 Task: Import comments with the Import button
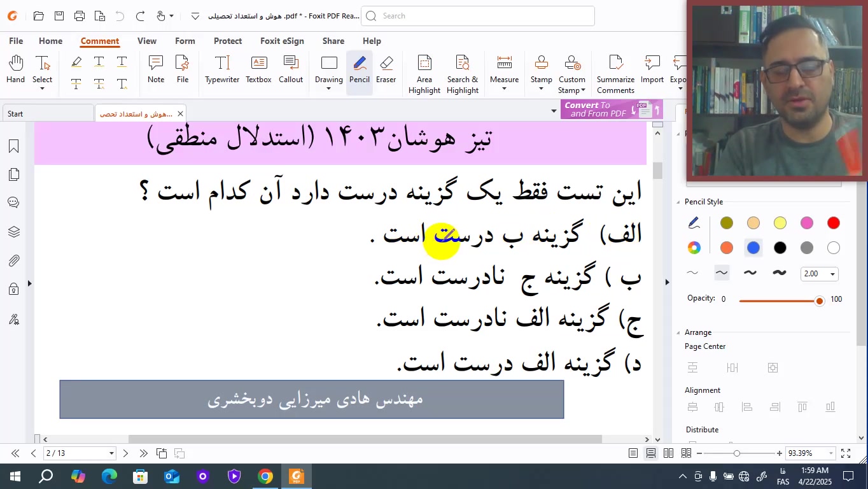(x=652, y=69)
